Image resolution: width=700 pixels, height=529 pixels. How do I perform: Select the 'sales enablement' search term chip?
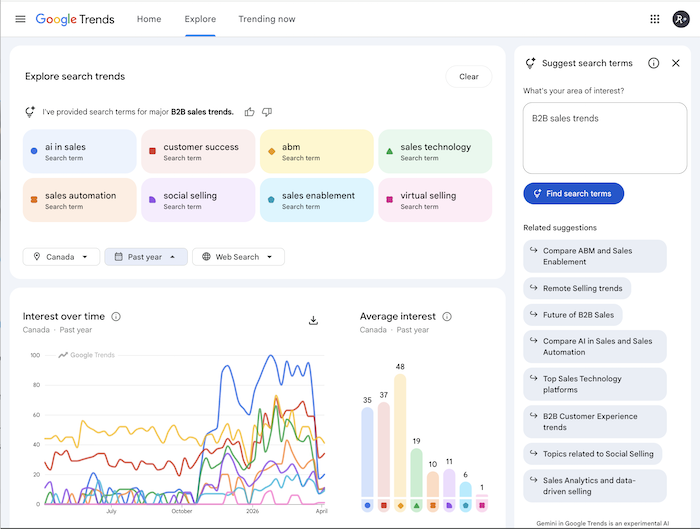(316, 200)
